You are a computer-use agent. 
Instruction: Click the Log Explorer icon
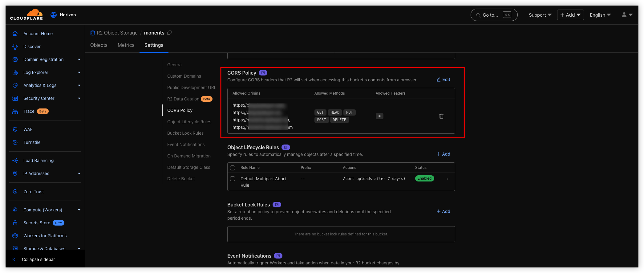coord(15,72)
